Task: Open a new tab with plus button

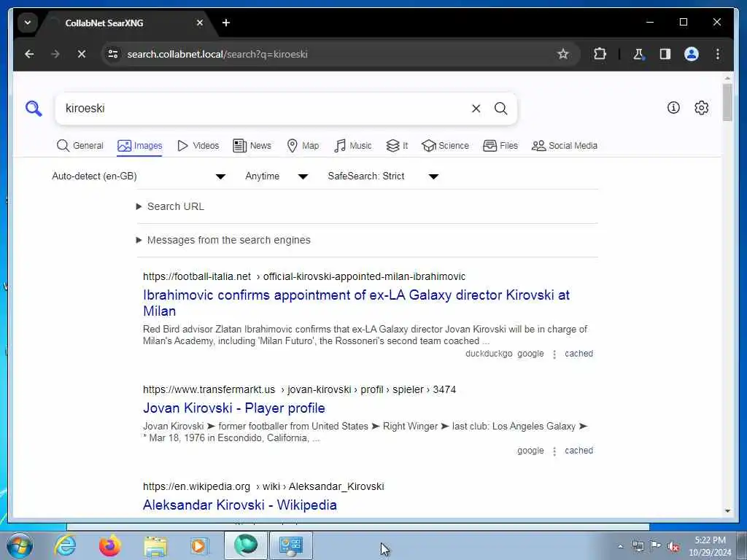Action: pos(226,23)
